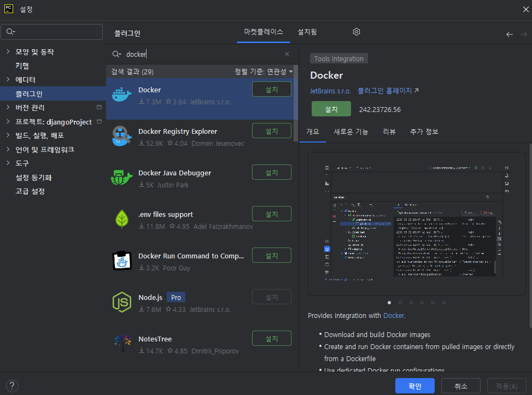The height and width of the screenshot is (395, 532).
Task: Select the 추가 정보 tab
Action: (x=424, y=132)
